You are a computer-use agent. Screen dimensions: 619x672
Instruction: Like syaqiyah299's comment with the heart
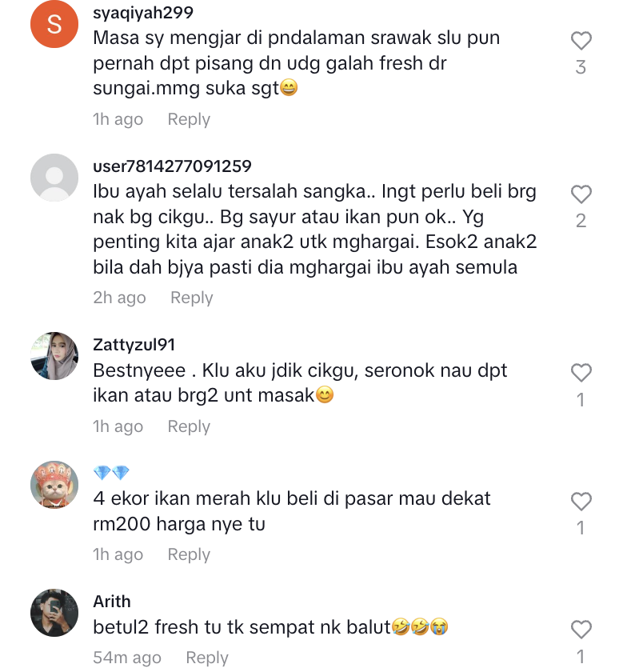(581, 41)
